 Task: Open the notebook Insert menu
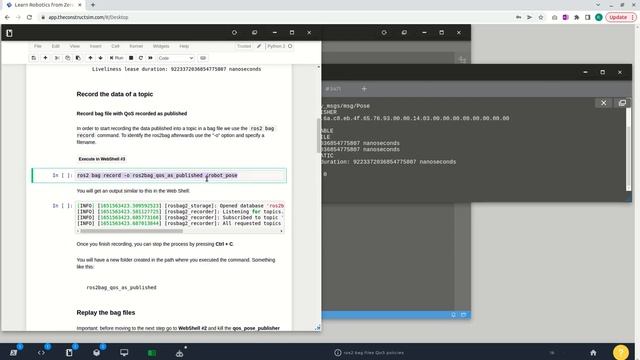coord(96,46)
